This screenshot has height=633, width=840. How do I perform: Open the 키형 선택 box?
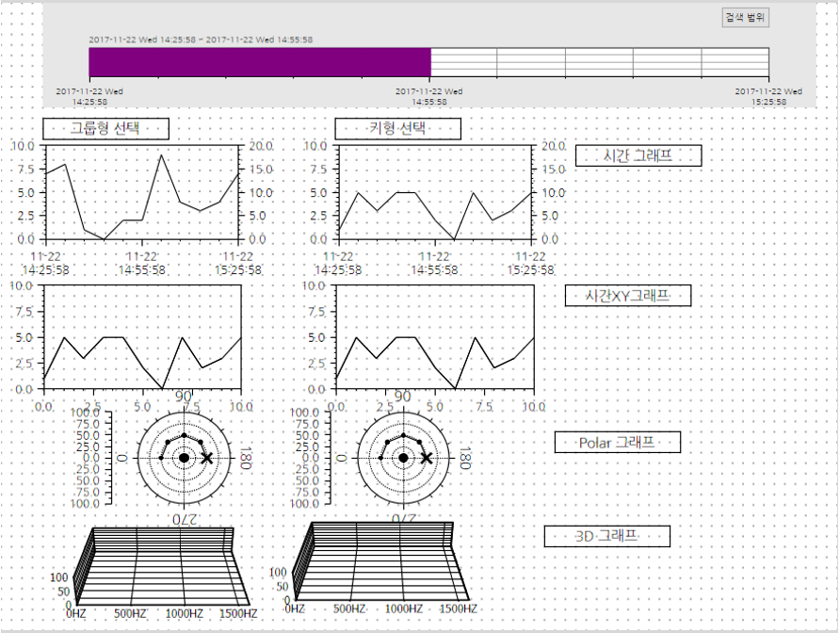coord(398,129)
